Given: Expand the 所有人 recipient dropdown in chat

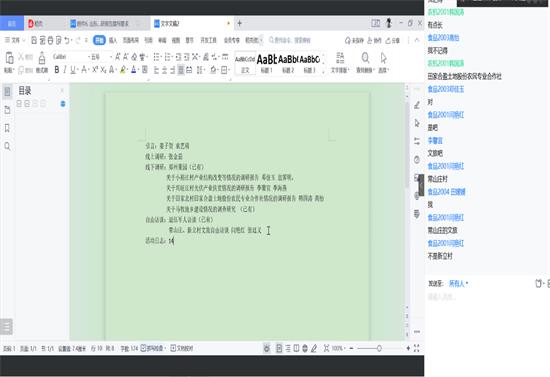Looking at the screenshot, I should point(458,283).
